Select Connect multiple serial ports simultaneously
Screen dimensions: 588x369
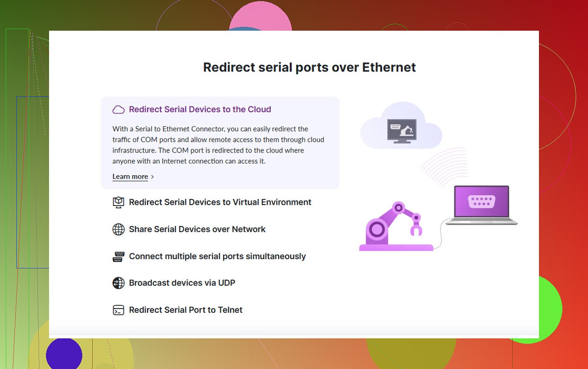(x=217, y=257)
